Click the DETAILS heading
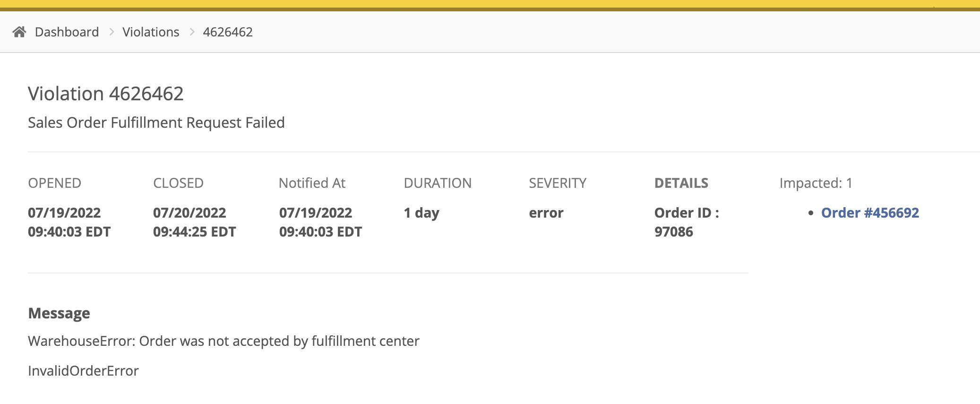The image size is (980, 404). 681,183
